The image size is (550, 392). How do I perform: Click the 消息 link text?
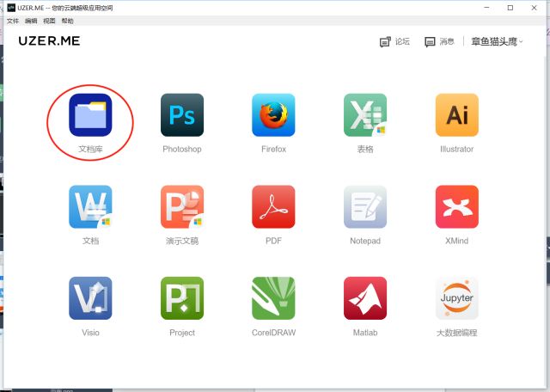pos(447,41)
